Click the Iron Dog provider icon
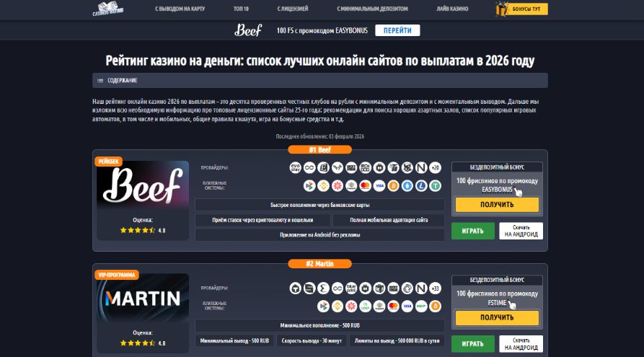The image size is (644, 357). 365,167
